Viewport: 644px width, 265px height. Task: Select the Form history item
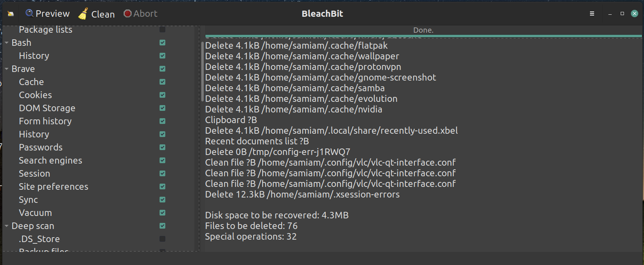[45, 121]
